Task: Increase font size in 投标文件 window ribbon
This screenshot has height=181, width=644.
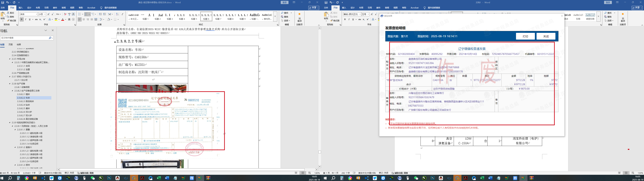Action: pyautogui.click(x=49, y=14)
